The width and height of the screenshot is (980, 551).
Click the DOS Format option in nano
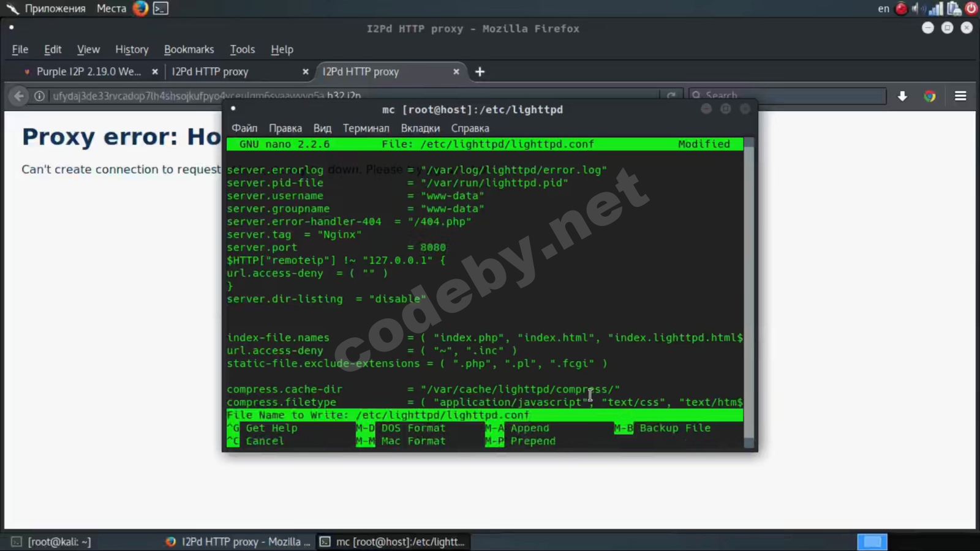401,428
